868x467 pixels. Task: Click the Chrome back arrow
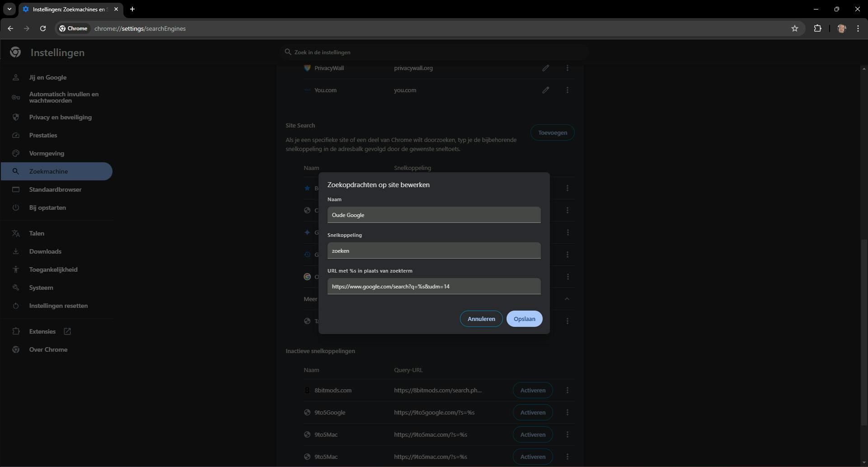pyautogui.click(x=10, y=28)
